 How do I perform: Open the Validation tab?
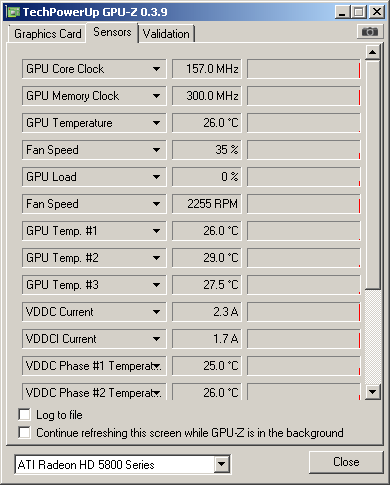tap(166, 34)
